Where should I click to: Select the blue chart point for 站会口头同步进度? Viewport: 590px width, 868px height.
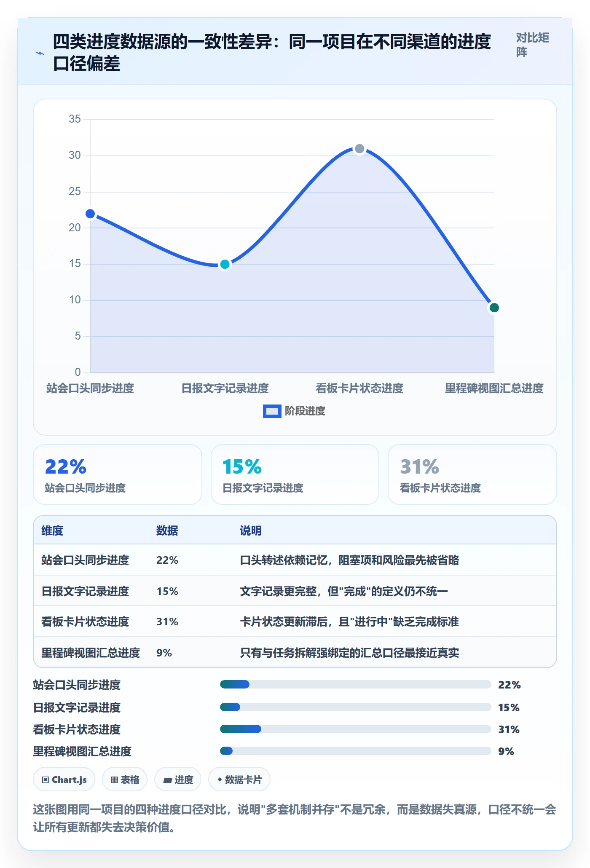pyautogui.click(x=90, y=214)
